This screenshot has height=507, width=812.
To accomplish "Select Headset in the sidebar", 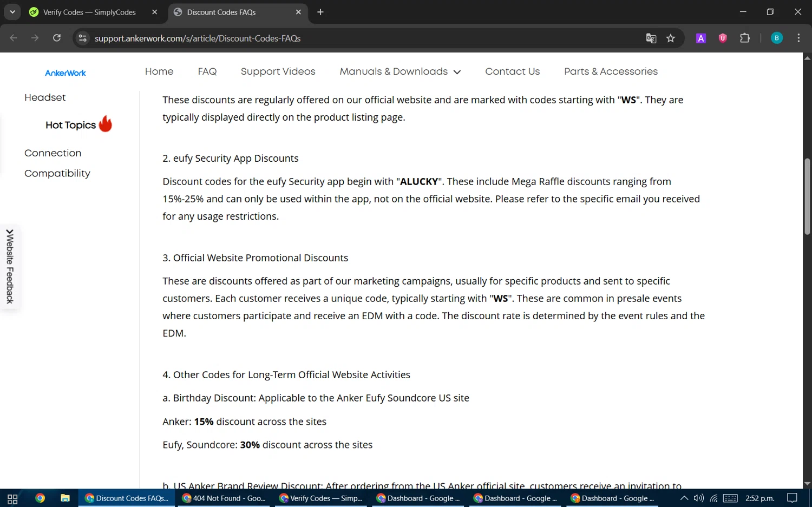I will click(x=45, y=97).
